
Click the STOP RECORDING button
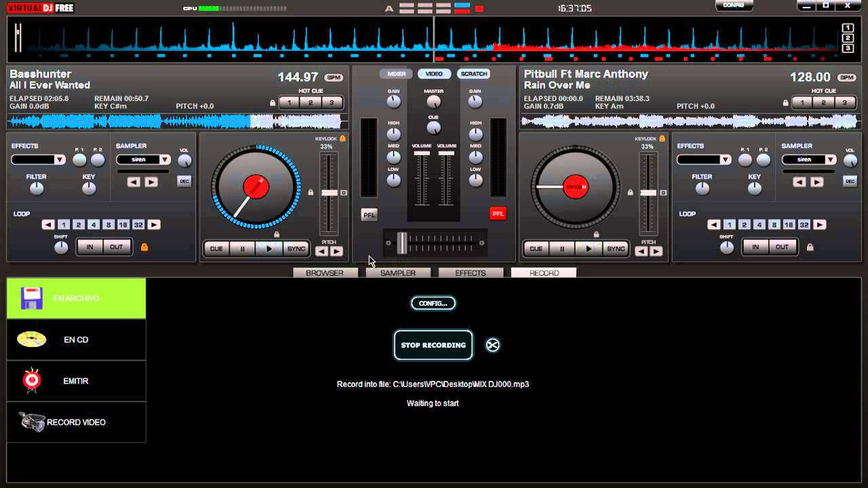[433, 345]
